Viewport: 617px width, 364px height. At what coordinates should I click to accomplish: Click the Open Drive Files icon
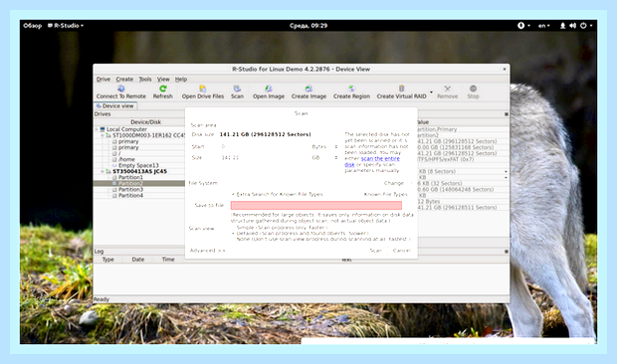203,89
